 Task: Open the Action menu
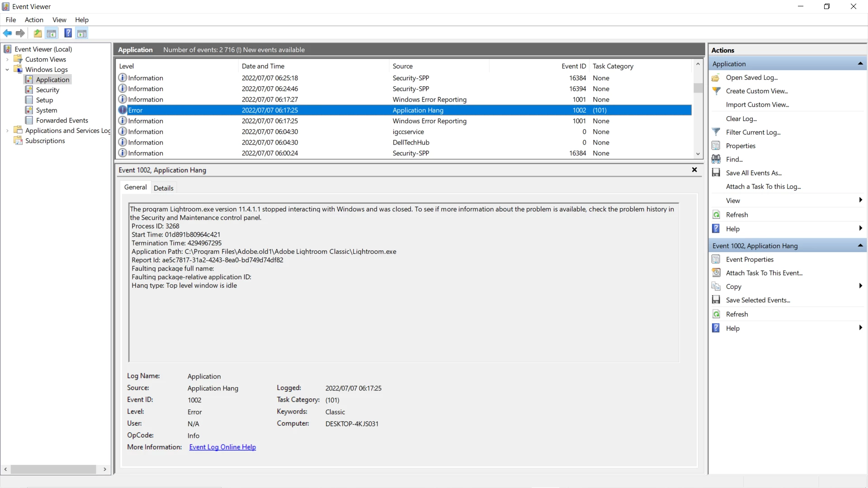[34, 20]
